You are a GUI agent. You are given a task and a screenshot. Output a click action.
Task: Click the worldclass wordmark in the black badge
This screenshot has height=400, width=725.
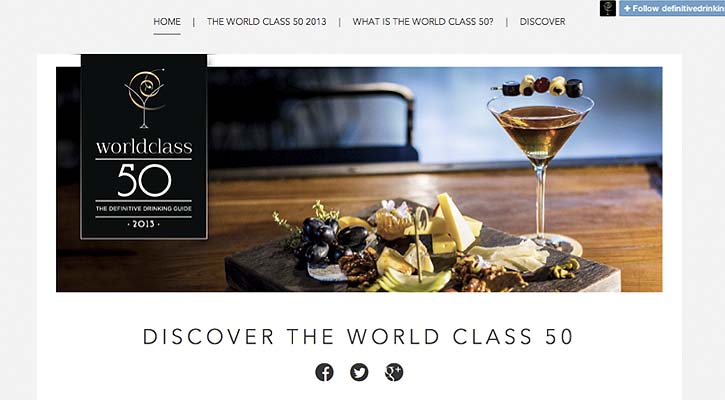144,147
